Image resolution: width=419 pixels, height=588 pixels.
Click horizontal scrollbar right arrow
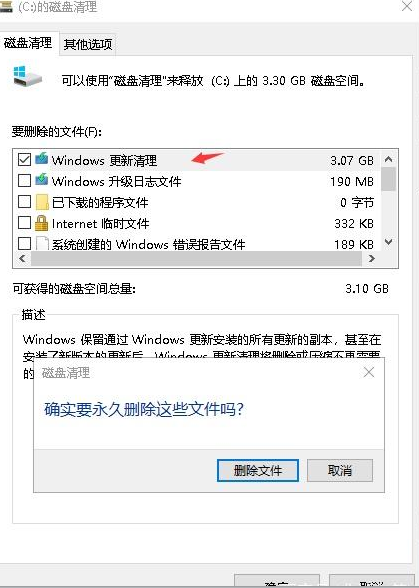(x=372, y=258)
